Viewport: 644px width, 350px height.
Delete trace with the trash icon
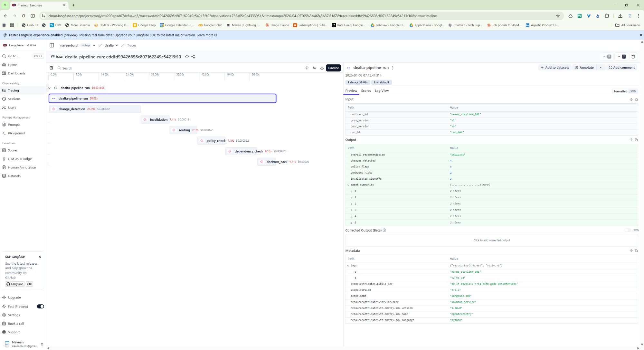tap(633, 57)
